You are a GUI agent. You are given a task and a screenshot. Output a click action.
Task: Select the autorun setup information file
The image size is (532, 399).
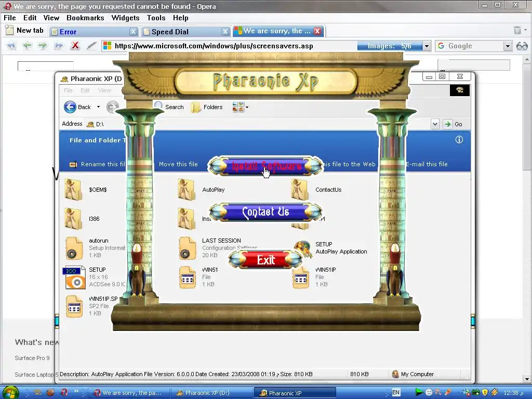point(95,248)
